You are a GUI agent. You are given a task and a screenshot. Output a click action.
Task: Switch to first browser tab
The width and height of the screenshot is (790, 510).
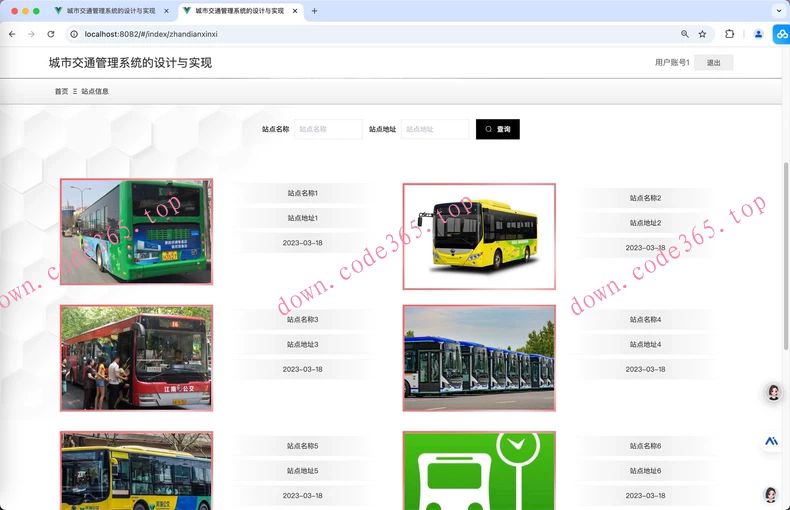[111, 11]
